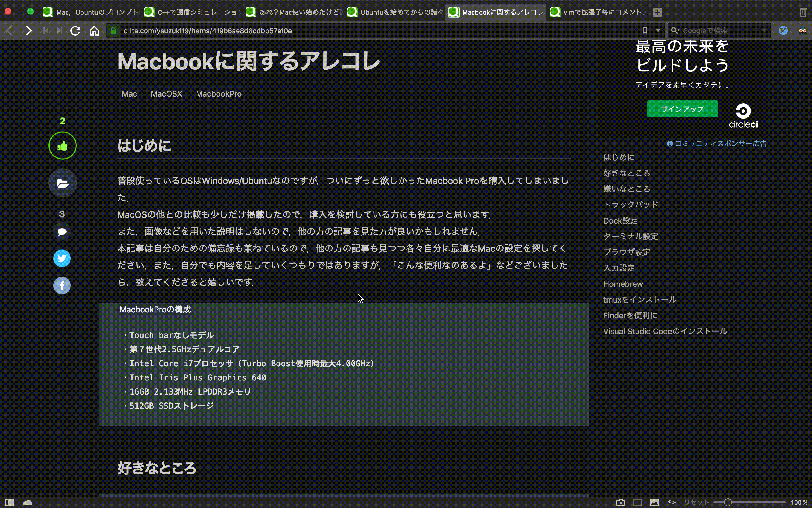
Task: Expand bookmark dropdown arrow in address bar
Action: click(x=658, y=30)
